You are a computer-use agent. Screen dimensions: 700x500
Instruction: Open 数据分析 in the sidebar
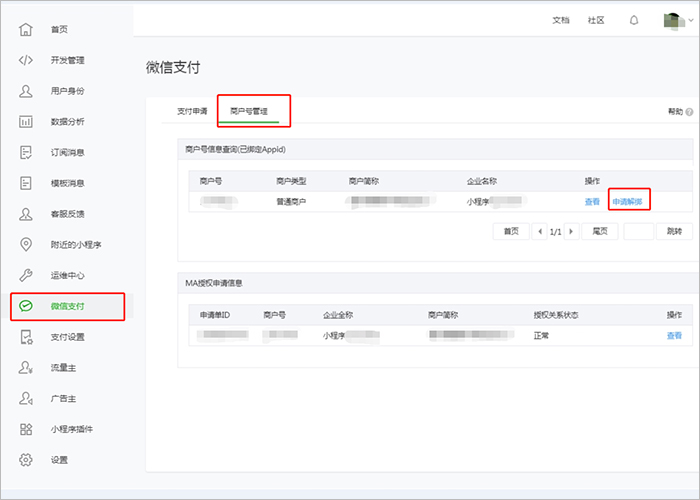[x=67, y=121]
